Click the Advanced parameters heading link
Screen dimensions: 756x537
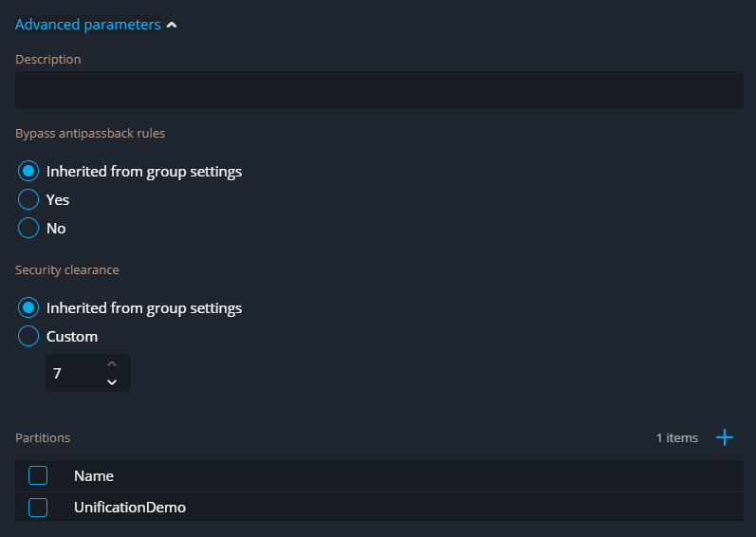[87, 25]
